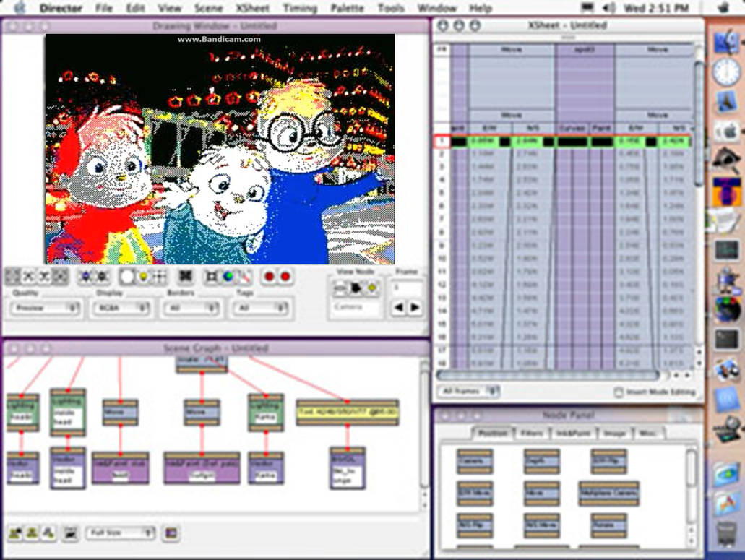This screenshot has height=560, width=745.
Task: Click the first yellow-figure icon in the Scene Graph toolbar
Action: [16, 533]
